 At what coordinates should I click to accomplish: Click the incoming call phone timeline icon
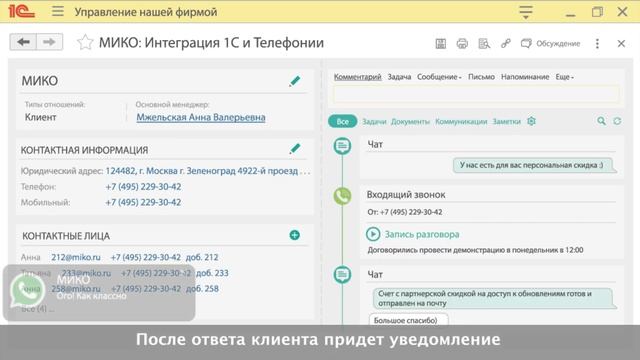point(342,196)
